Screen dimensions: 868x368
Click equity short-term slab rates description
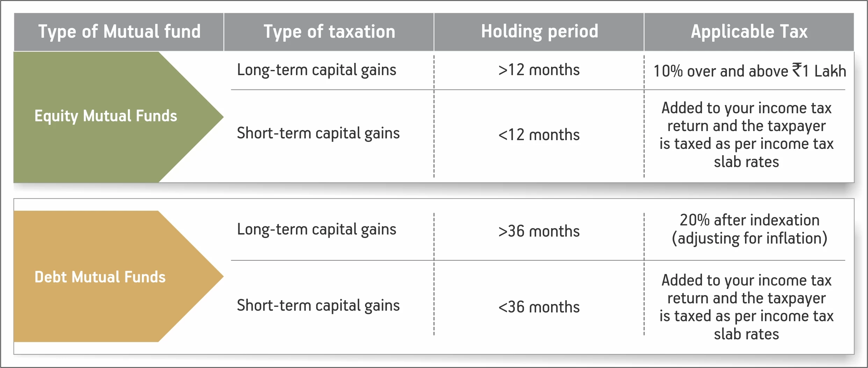[747, 135]
